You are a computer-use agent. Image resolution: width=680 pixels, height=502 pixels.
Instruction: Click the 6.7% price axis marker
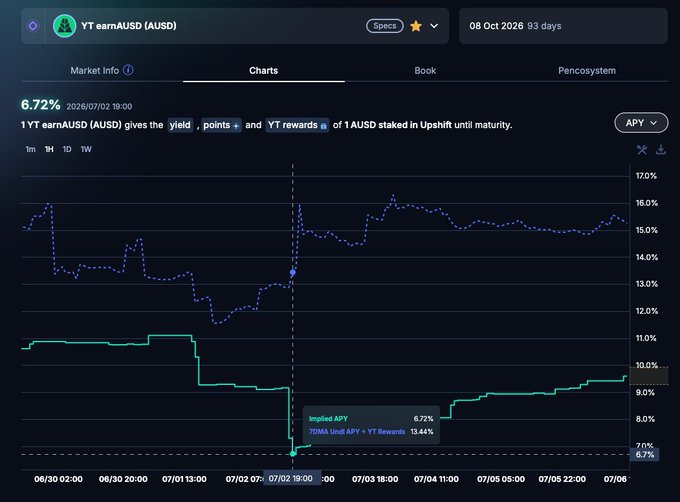pyautogui.click(x=644, y=455)
